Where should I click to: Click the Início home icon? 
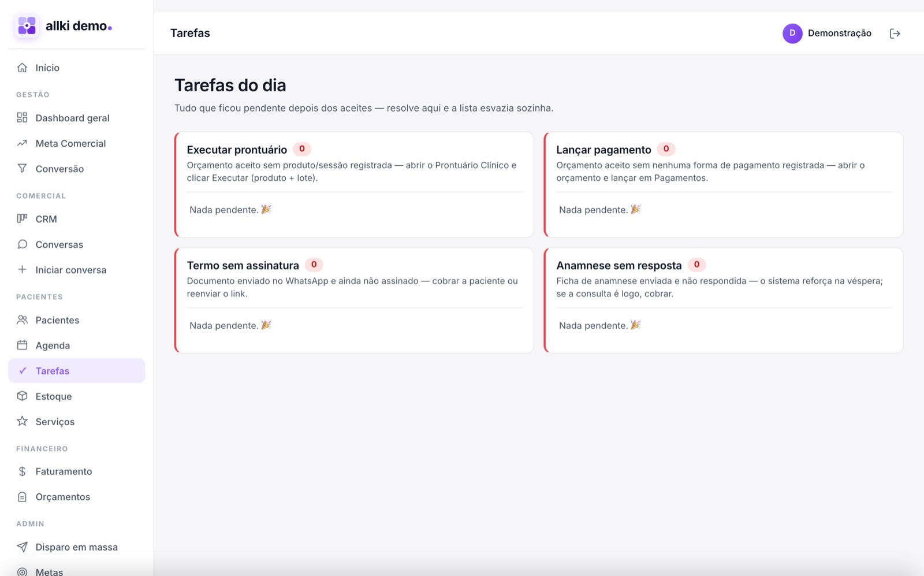(x=22, y=68)
